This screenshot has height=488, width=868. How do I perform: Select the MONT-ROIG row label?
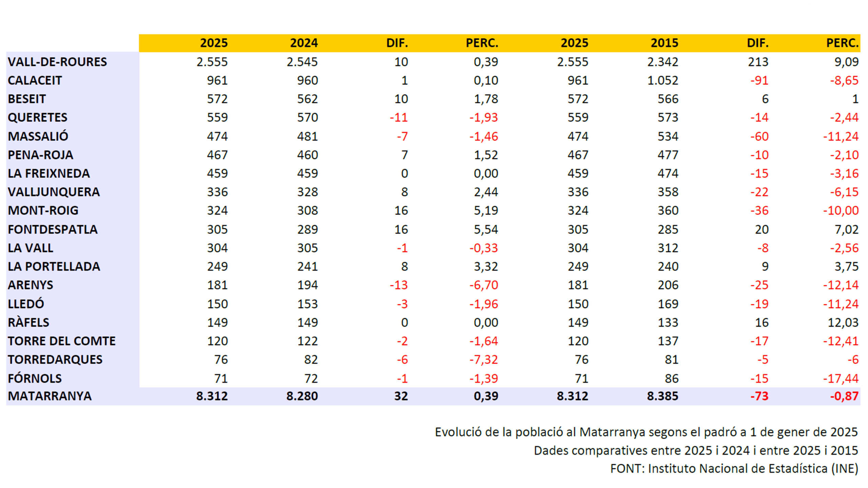pos(43,210)
